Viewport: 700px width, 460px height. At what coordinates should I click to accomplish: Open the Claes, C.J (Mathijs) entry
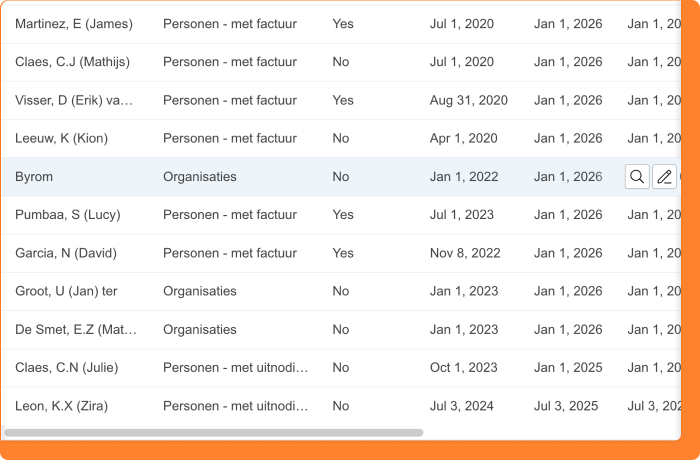pos(72,62)
